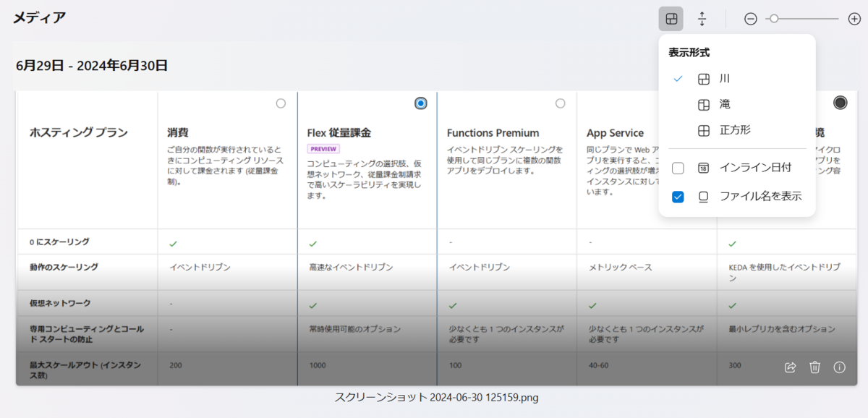Click the Flex 従量課金 column title
This screenshot has height=418, width=868.
click(339, 132)
